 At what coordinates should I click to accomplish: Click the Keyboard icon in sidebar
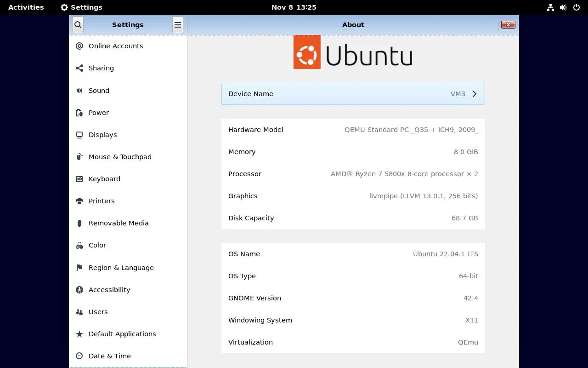coord(79,179)
